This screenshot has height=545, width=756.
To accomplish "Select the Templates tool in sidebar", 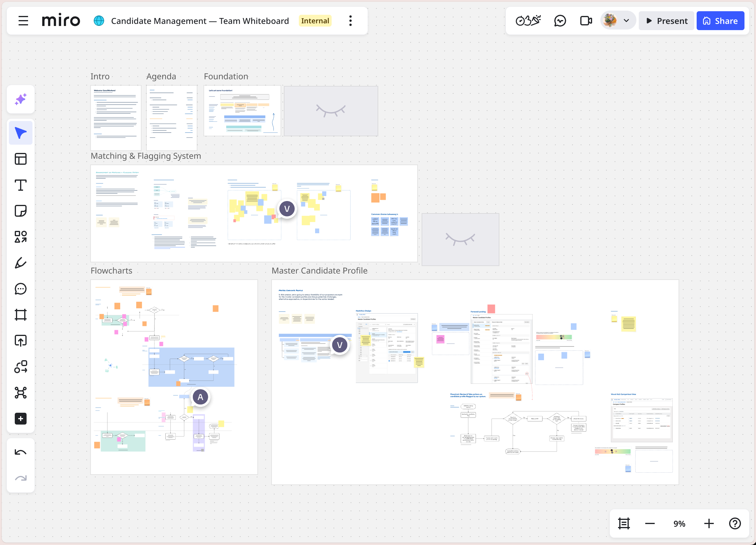I will (x=21, y=159).
